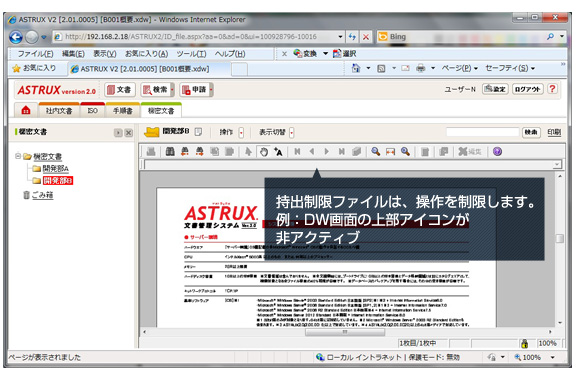
Task: Click the zoom out magnifier icon
Action: 405,151
